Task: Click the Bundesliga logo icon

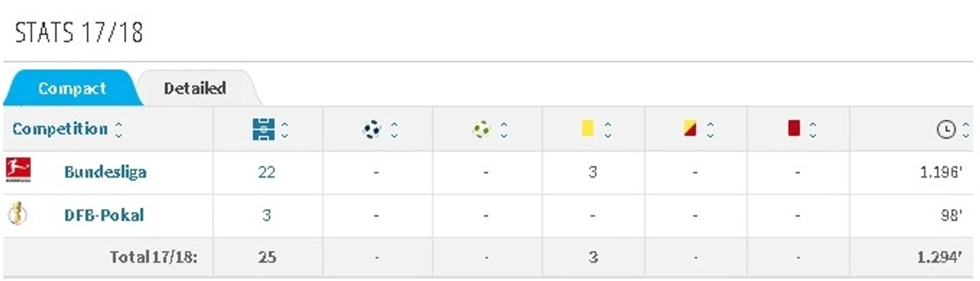Action: [18, 170]
